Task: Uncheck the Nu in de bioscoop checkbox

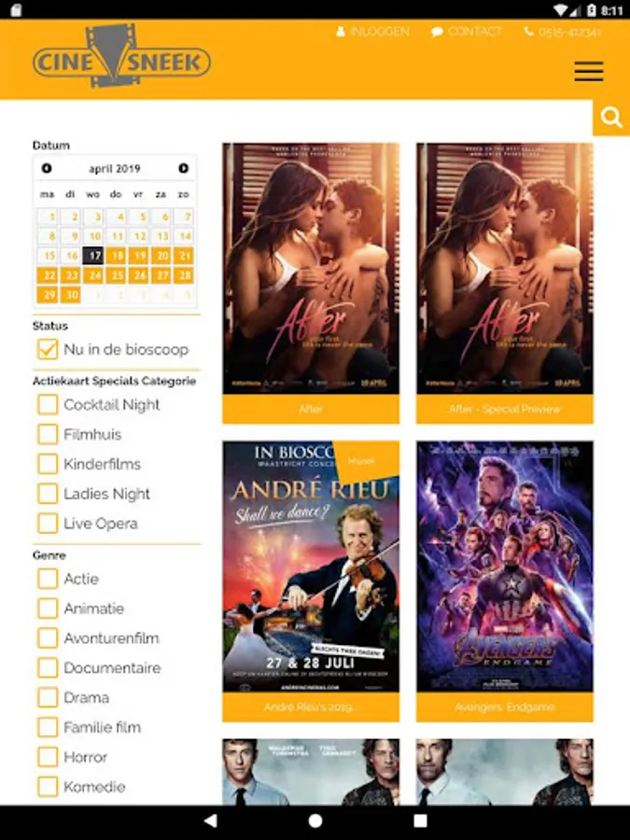Action: point(48,349)
